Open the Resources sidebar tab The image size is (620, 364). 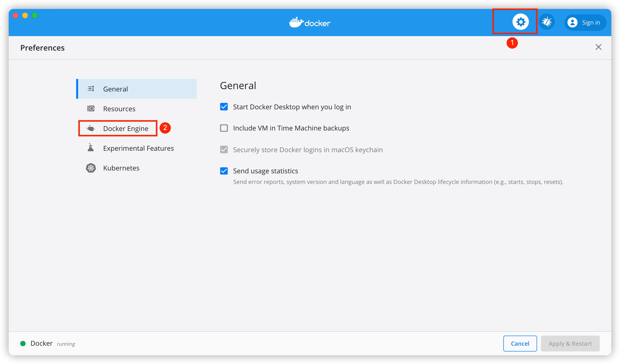tap(136, 109)
